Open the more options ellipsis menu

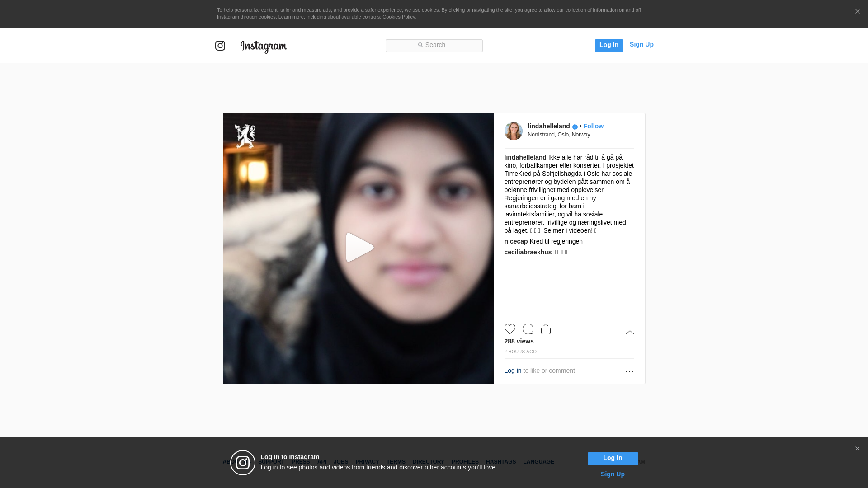tap(629, 371)
